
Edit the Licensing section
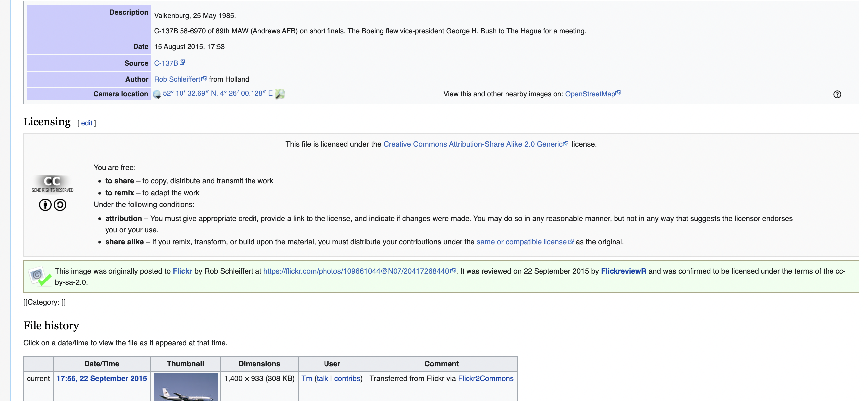(x=86, y=123)
